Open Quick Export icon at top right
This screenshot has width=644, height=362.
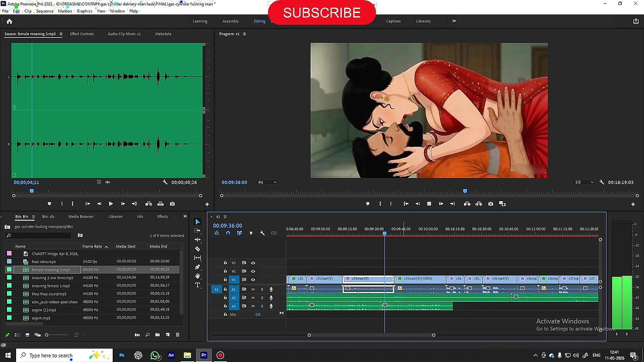[636, 21]
